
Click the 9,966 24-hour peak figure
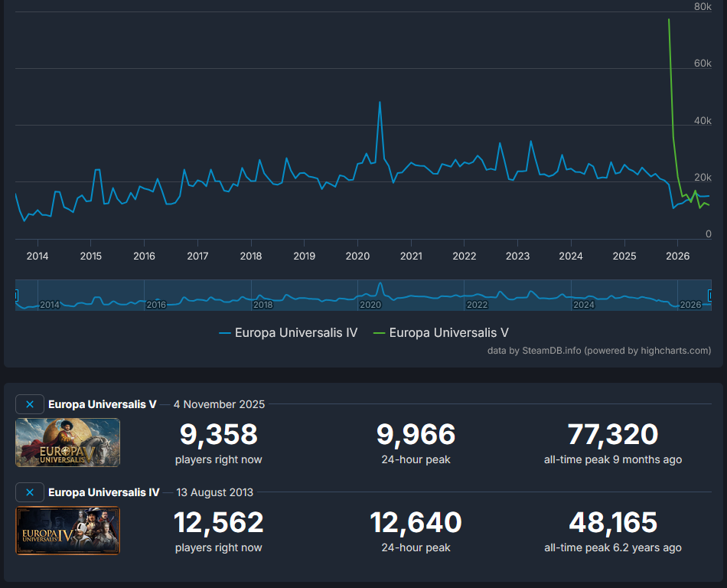(416, 435)
